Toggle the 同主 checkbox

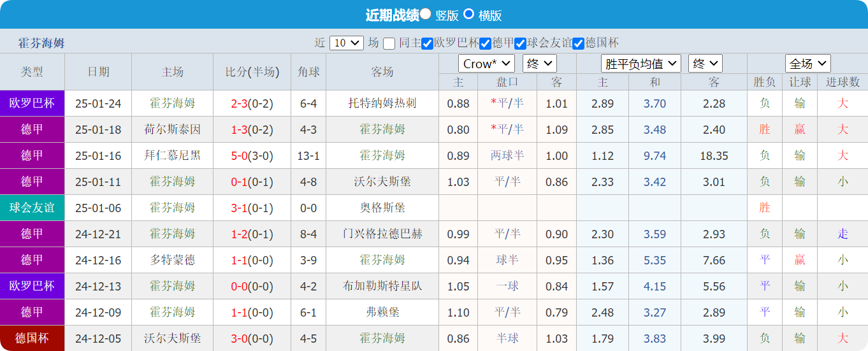click(389, 44)
